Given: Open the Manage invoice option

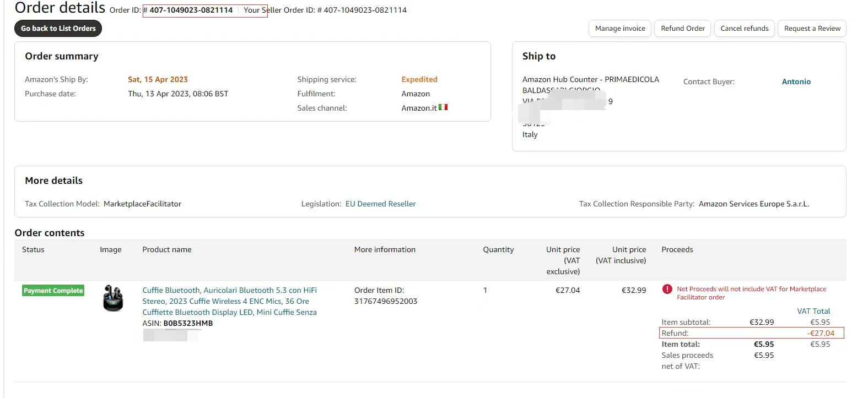Looking at the screenshot, I should coord(619,29).
